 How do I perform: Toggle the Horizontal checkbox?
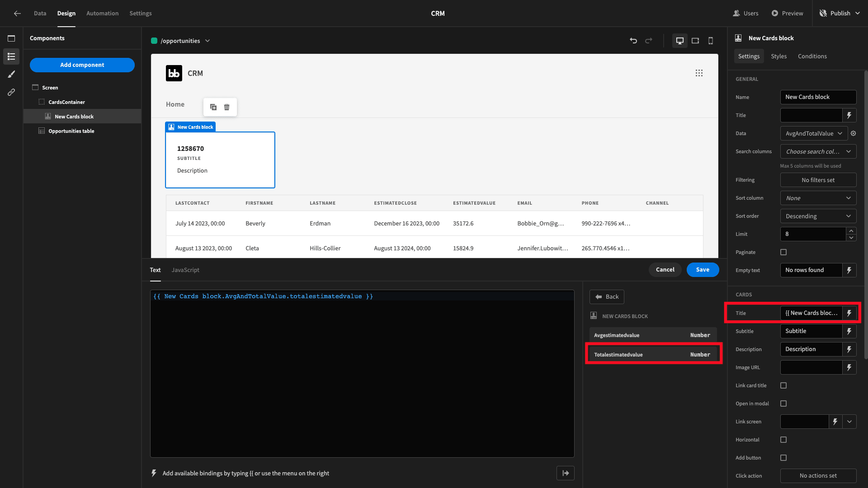coord(783,440)
